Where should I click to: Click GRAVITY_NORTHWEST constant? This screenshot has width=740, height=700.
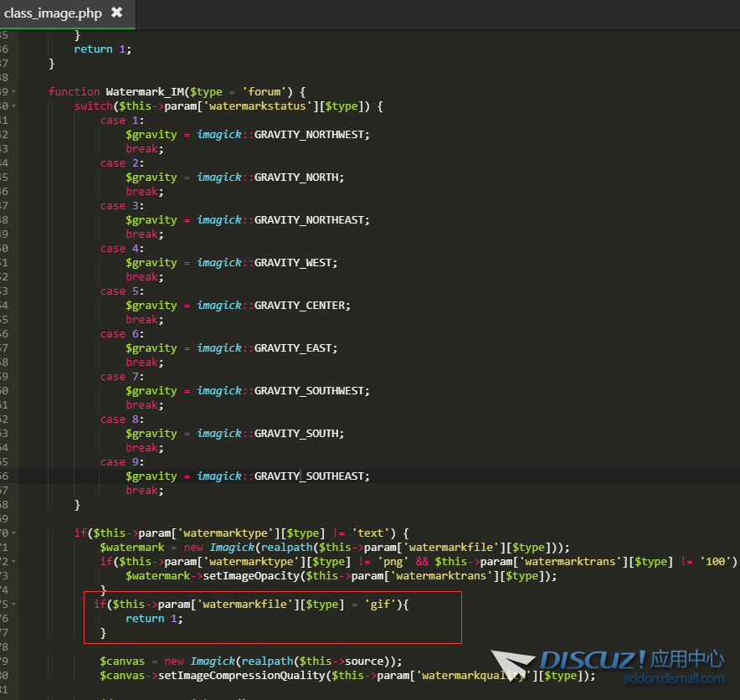[309, 135]
